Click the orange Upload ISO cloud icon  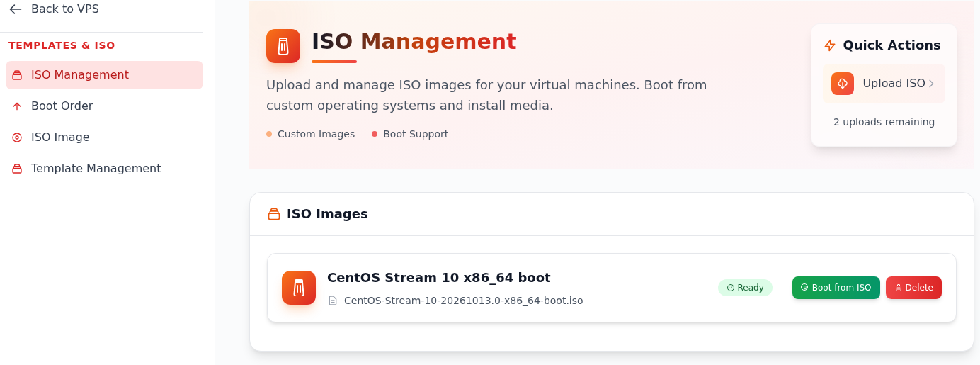843,84
